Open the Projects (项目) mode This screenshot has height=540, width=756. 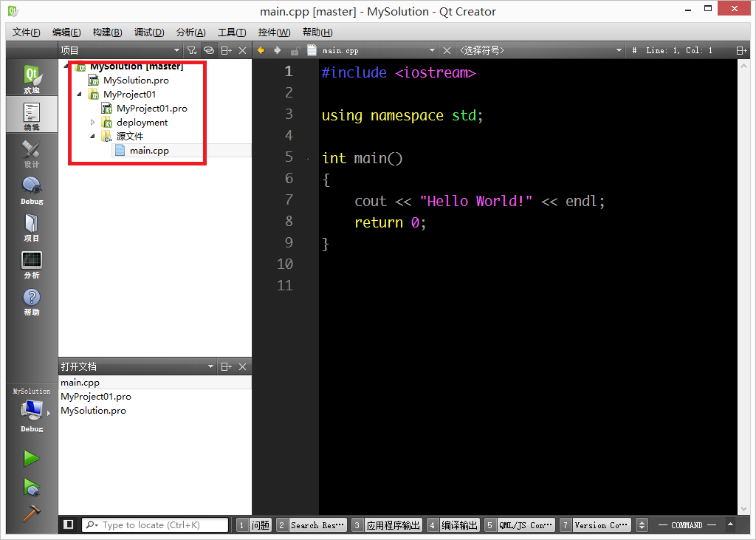click(x=32, y=226)
